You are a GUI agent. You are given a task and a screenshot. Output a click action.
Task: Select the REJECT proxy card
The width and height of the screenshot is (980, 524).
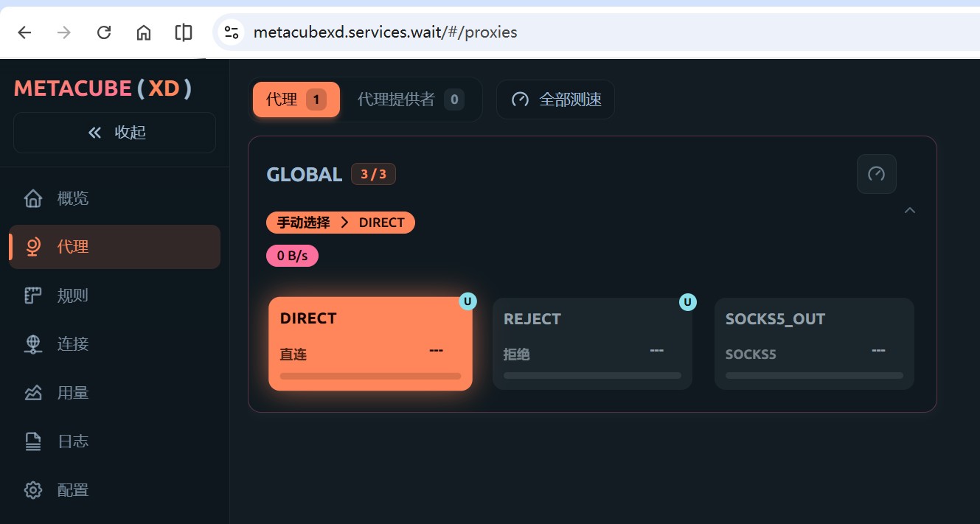pyautogui.click(x=592, y=343)
